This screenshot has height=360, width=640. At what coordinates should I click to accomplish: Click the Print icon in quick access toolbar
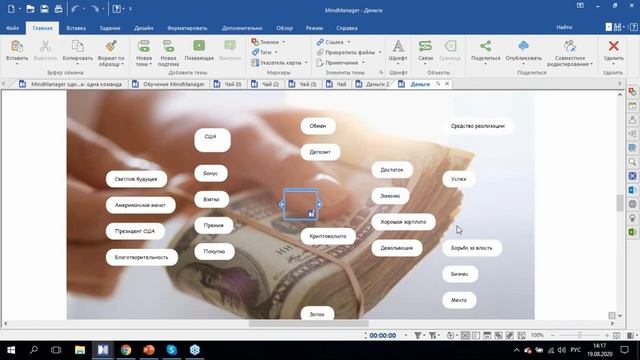pyautogui.click(x=58, y=9)
